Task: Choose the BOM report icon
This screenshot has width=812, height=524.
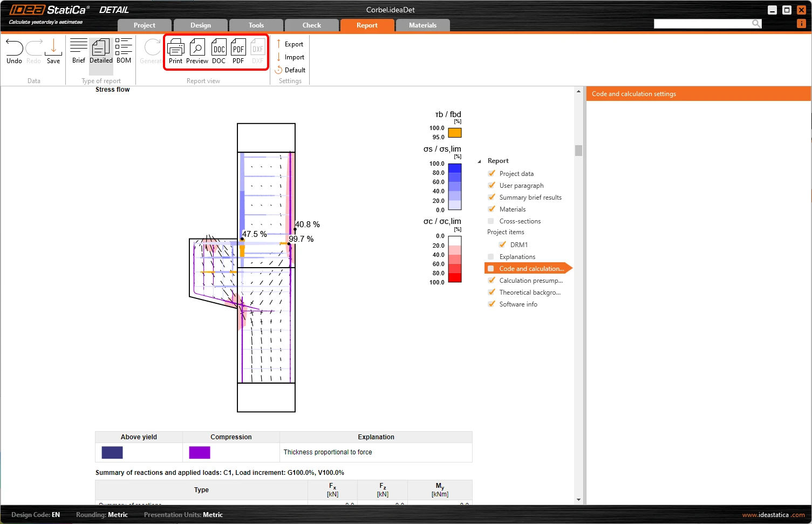Action: tap(124, 47)
